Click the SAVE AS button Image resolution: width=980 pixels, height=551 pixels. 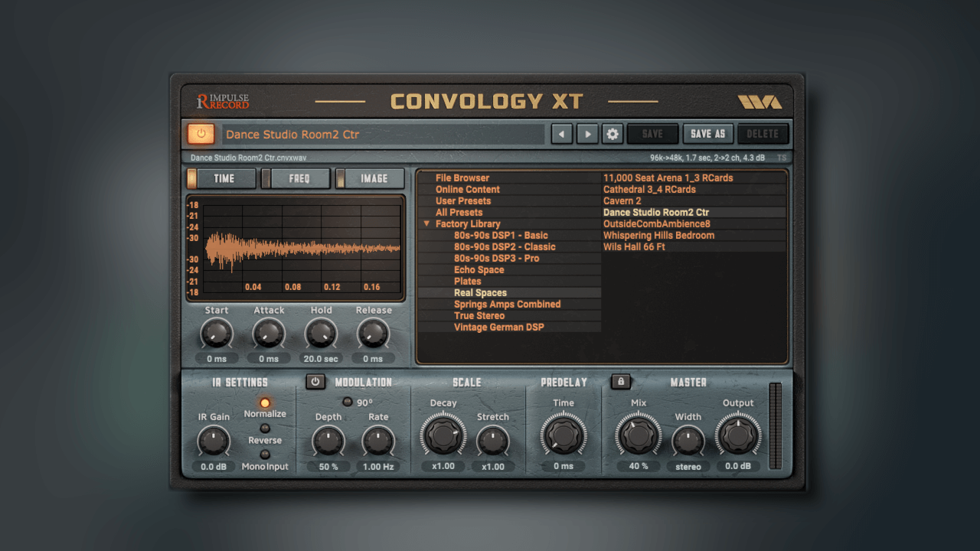click(x=707, y=134)
